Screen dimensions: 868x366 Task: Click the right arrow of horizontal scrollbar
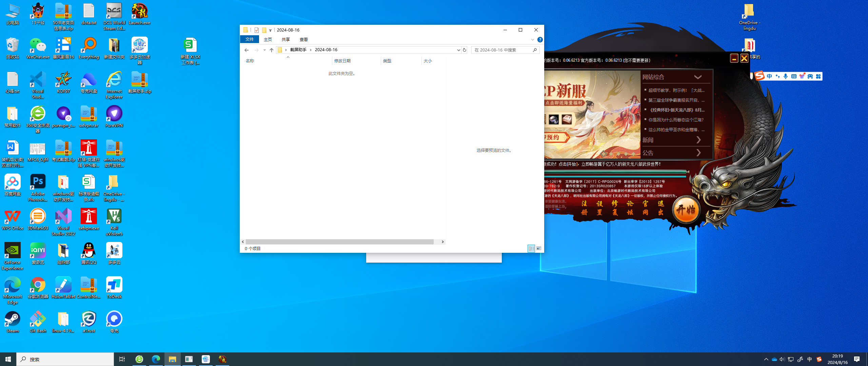pyautogui.click(x=442, y=242)
